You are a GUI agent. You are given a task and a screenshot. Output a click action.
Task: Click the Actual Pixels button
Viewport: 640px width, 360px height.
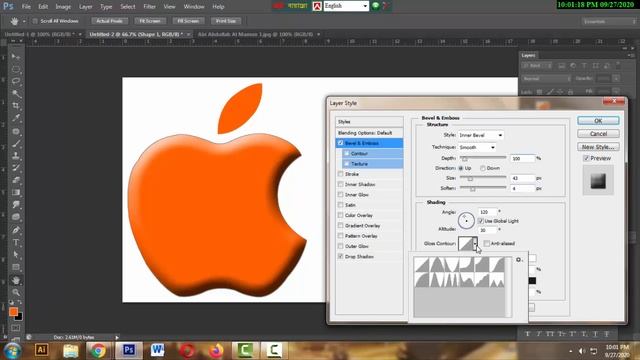click(109, 21)
